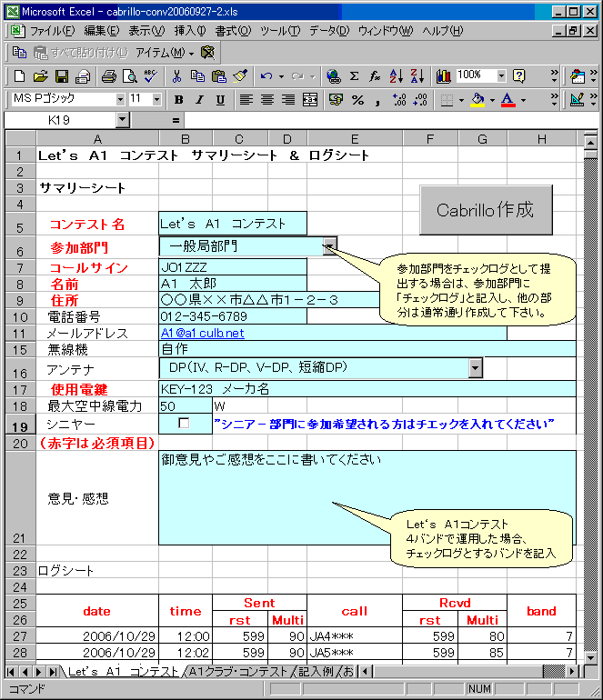Sort ascending with the A-Z icon
Viewport: 603px width, 700px height.
coord(397,76)
